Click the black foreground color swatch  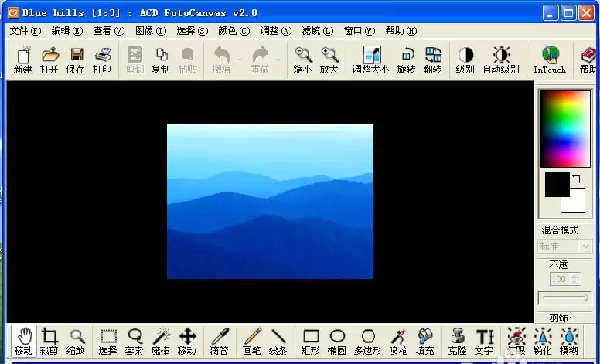click(557, 184)
